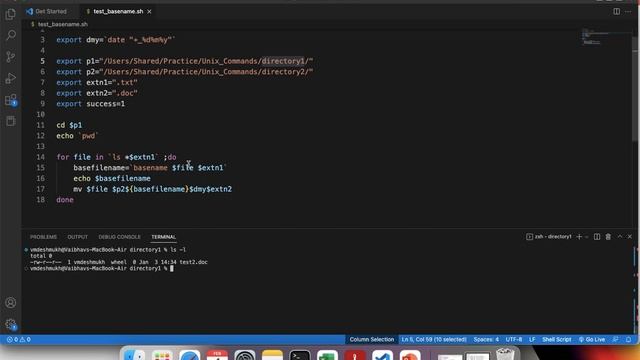Change encoding via UTF-8

[x=513, y=340]
